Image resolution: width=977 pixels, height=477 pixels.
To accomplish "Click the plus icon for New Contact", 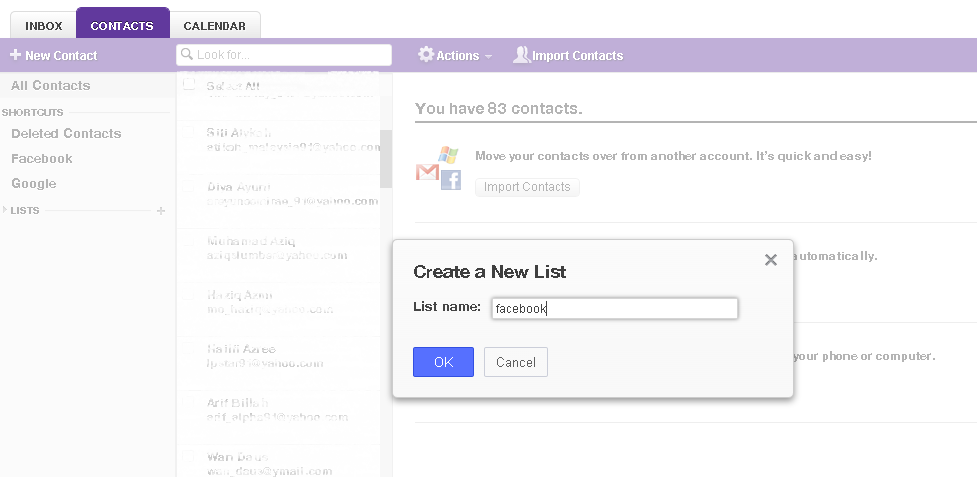I will (16, 55).
